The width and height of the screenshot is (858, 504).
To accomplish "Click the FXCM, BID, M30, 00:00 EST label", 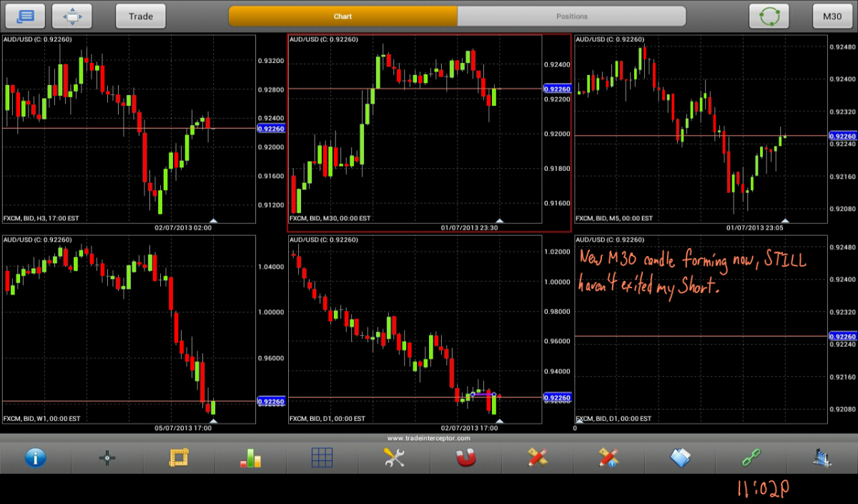I will tap(330, 218).
